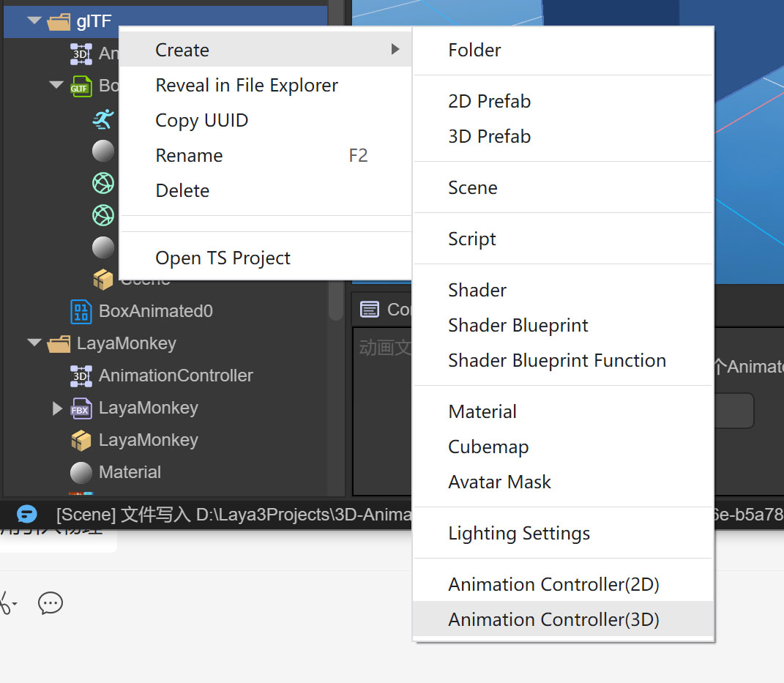This screenshot has height=683, width=784.
Task: Click Reveal in File Explorer
Action: point(247,85)
